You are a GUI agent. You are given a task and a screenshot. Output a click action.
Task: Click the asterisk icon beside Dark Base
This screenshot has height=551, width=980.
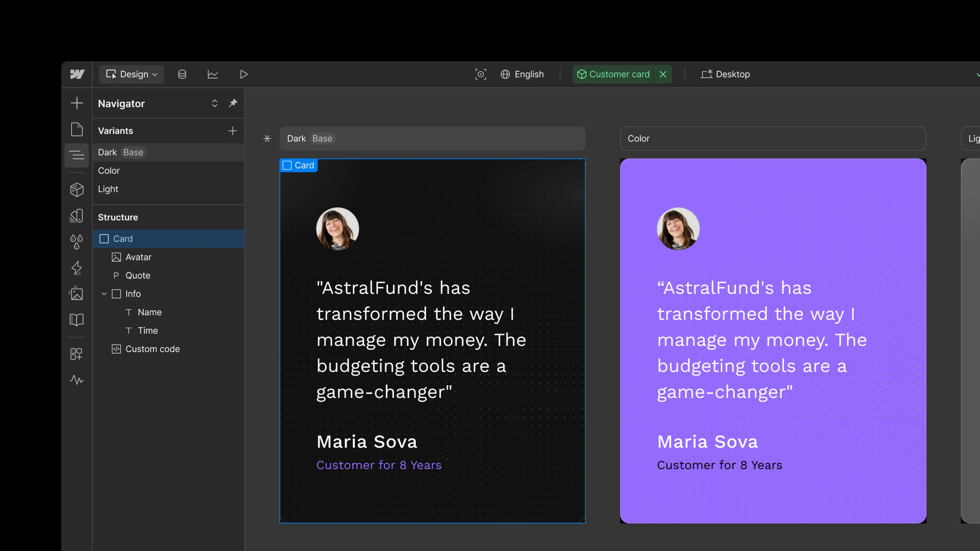[267, 139]
